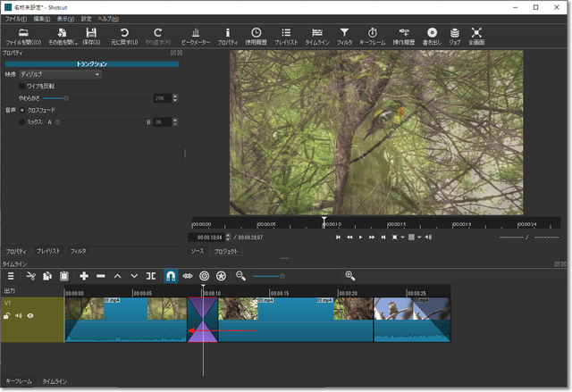Image resolution: width=572 pixels, height=392 pixels.
Task: Click the 書き出し (export) toolbar icon
Action: [x=432, y=36]
